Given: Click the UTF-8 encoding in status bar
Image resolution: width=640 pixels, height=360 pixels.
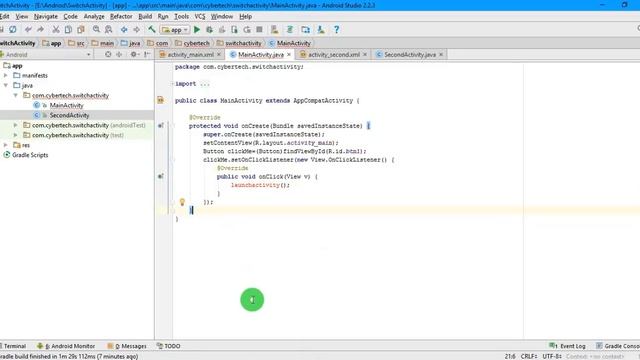Looking at the screenshot, I should (552, 356).
